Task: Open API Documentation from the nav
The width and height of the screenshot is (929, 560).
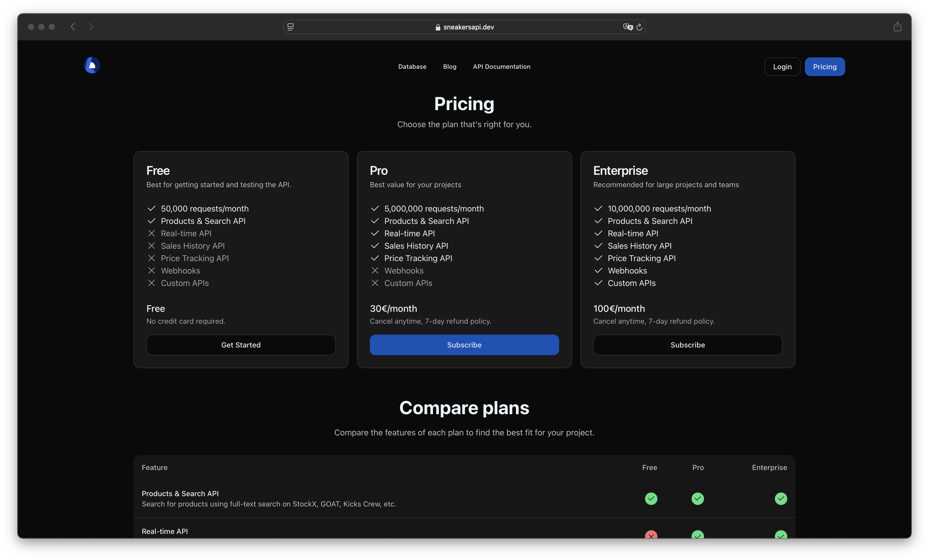Action: coord(501,67)
